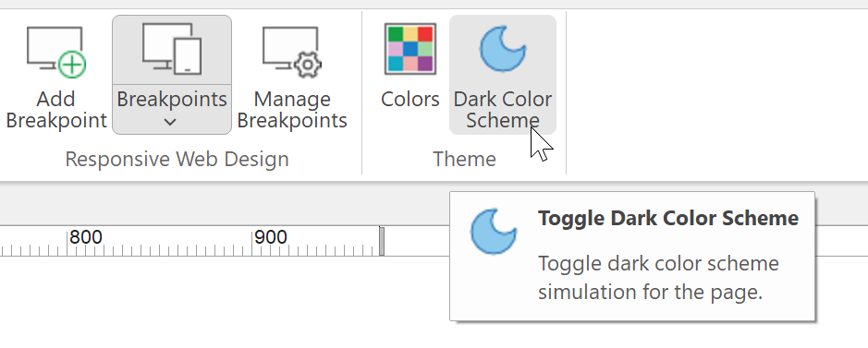
Task: Click the Responsive Web Design group label
Action: click(x=177, y=159)
